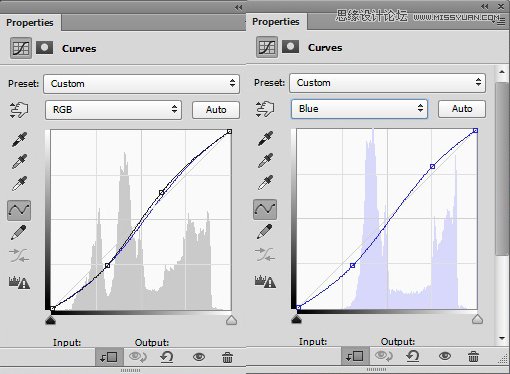The height and width of the screenshot is (374, 510).
Task: Toggle clip to layer button, left panel
Action: point(109,357)
